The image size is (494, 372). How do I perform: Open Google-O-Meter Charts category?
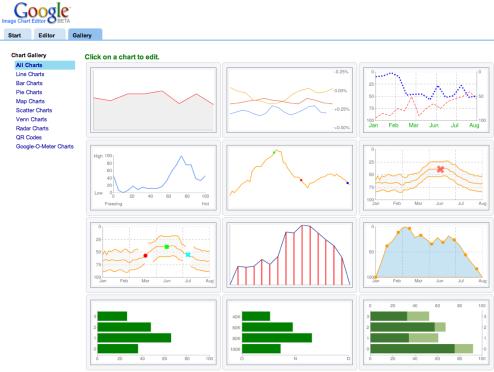pyautogui.click(x=45, y=146)
